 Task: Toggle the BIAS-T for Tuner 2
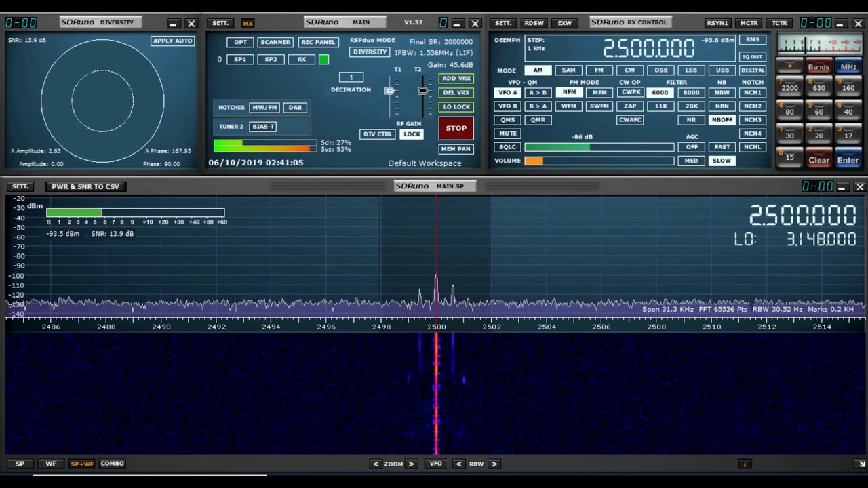pos(263,127)
